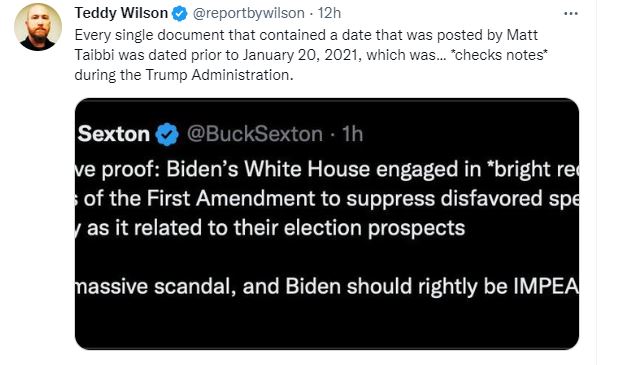The image size is (627, 365).
Task: Click the @BuckSexton handle in the image
Action: [x=255, y=134]
